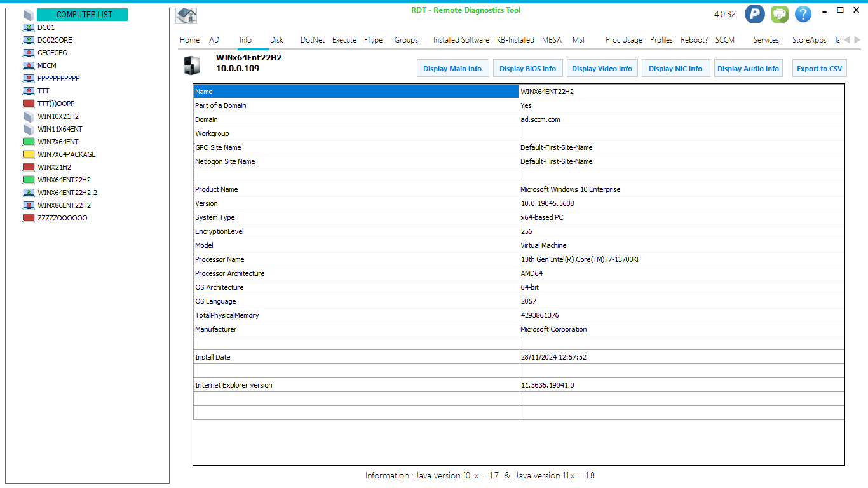Switch to the SCCM tab

tap(725, 40)
